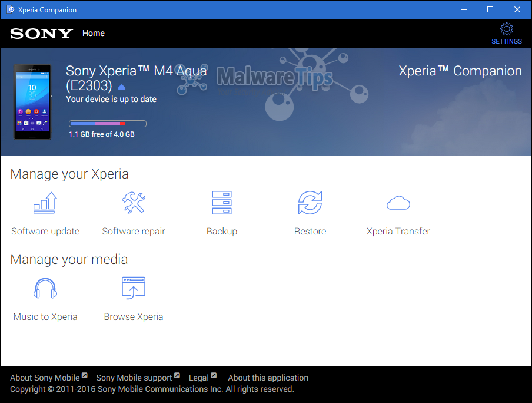This screenshot has width=532, height=403.
Task: Go to the Home tab
Action: (94, 34)
